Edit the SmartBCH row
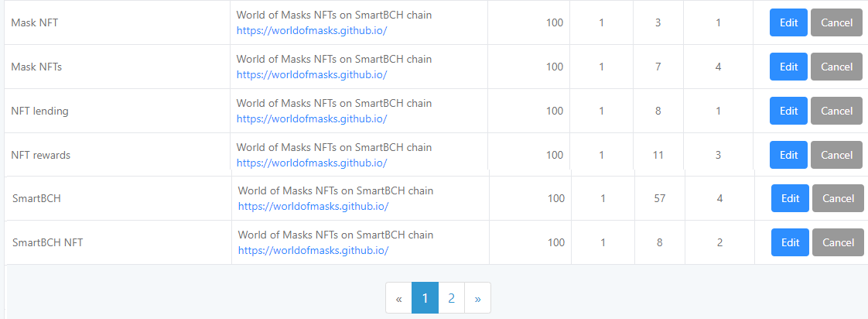This screenshot has width=868, height=319. point(790,198)
